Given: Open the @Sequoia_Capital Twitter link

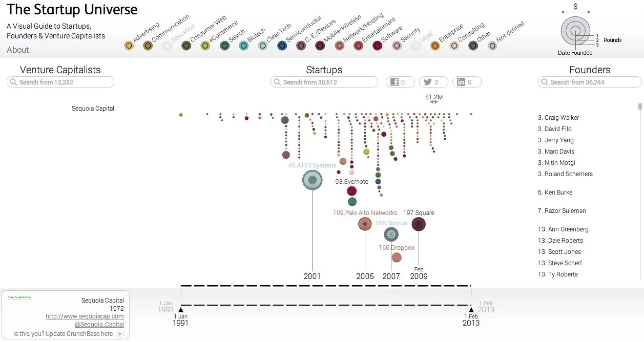Looking at the screenshot, I should coord(99,325).
